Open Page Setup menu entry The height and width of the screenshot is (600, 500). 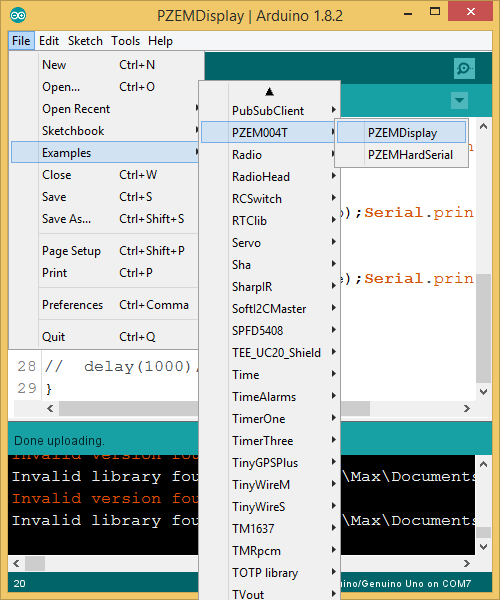tap(104, 251)
